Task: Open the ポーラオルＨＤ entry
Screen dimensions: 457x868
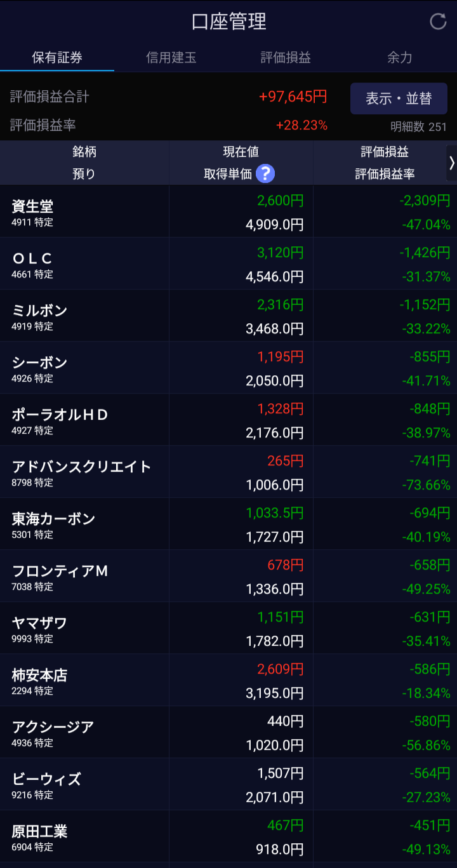Action: tap(228, 420)
